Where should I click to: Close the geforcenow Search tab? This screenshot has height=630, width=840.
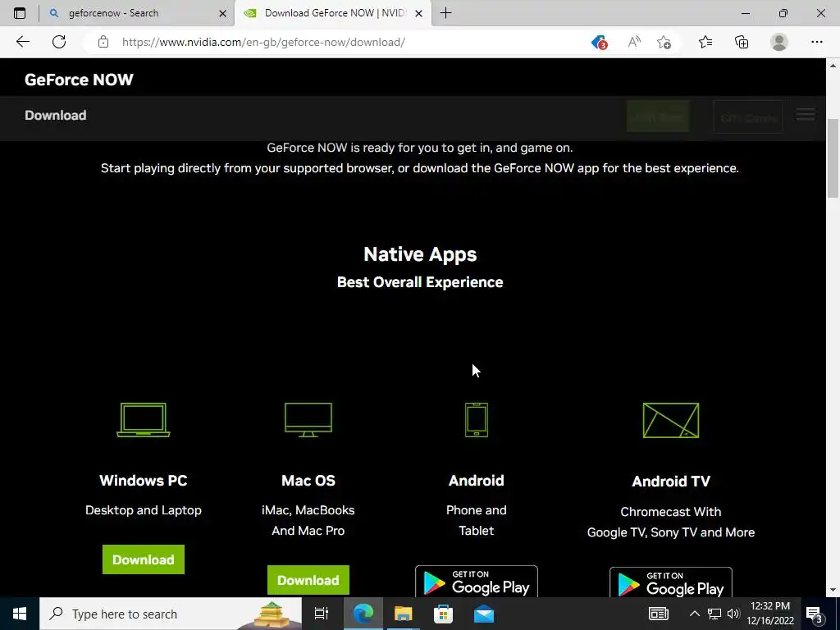tap(223, 13)
